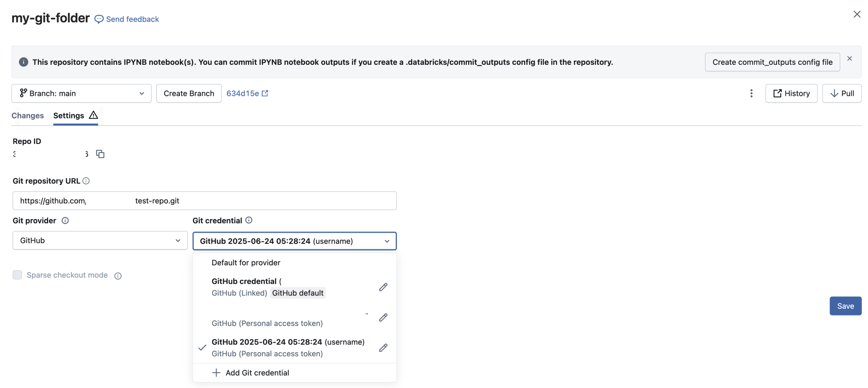This screenshot has width=868, height=388.
Task: Edit the linked GitHub default credential via pencil icon
Action: [383, 287]
